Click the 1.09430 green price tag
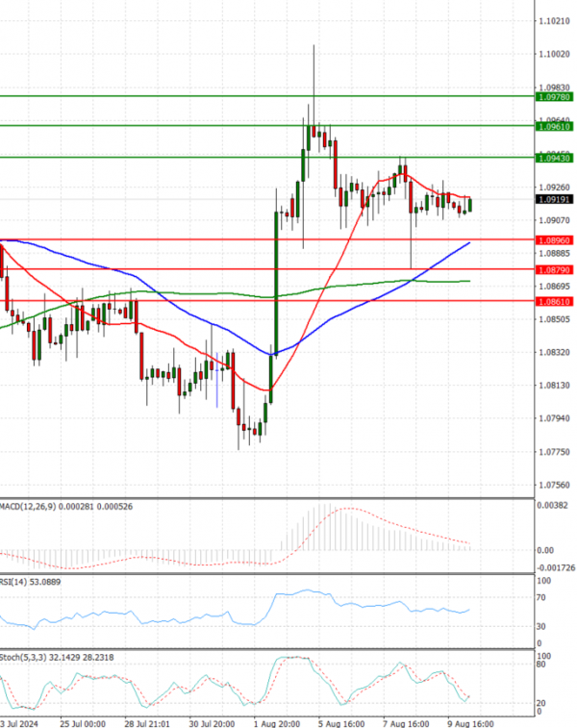577x728 pixels. pyautogui.click(x=554, y=158)
